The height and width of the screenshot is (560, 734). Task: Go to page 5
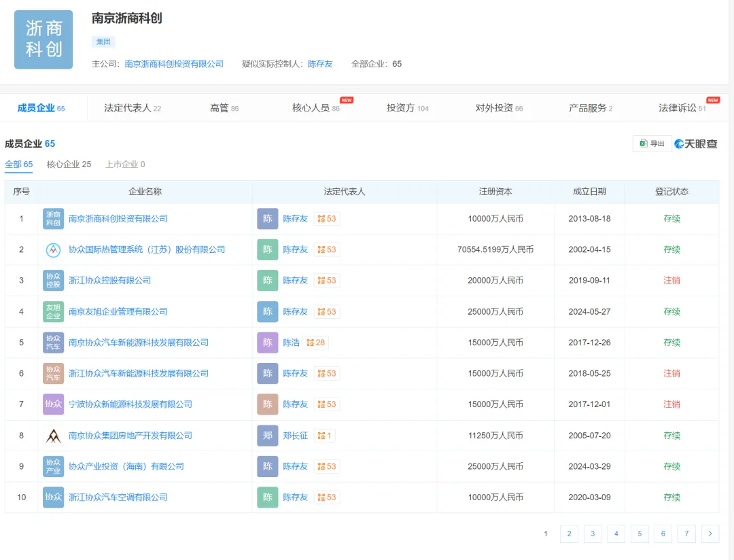pos(640,533)
